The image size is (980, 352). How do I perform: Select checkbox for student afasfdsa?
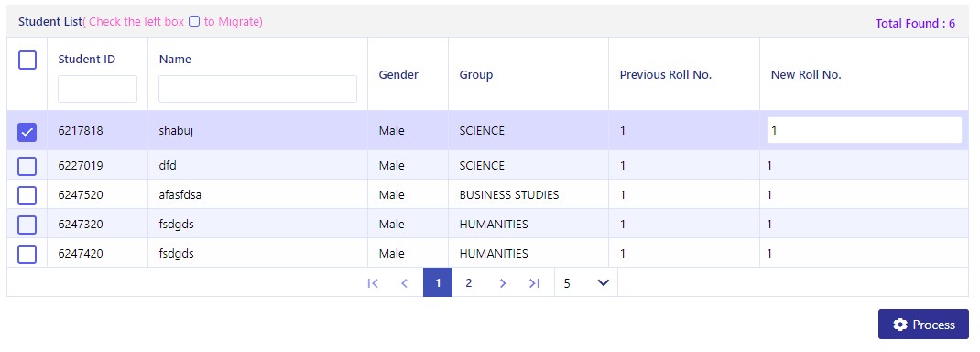(x=27, y=195)
